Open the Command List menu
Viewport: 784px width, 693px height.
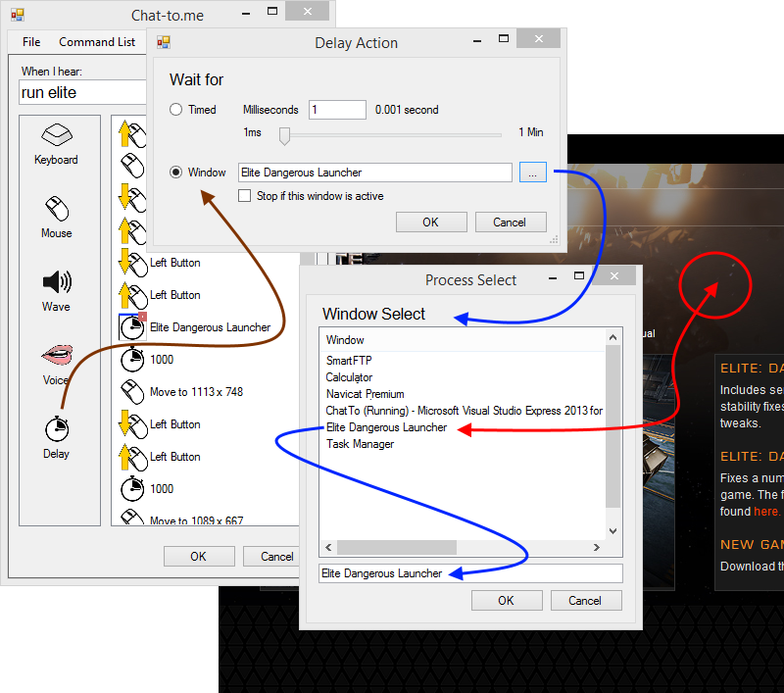click(97, 42)
